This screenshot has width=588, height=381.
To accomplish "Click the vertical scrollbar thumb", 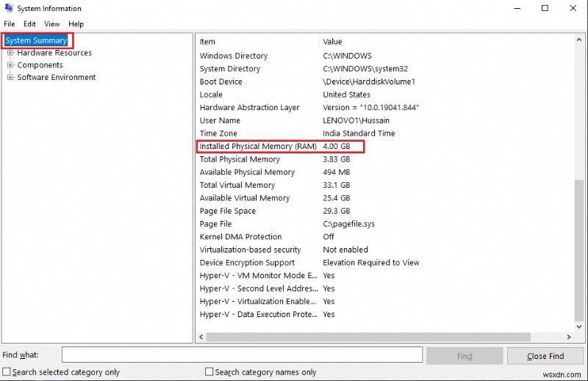I will pyautogui.click(x=579, y=250).
